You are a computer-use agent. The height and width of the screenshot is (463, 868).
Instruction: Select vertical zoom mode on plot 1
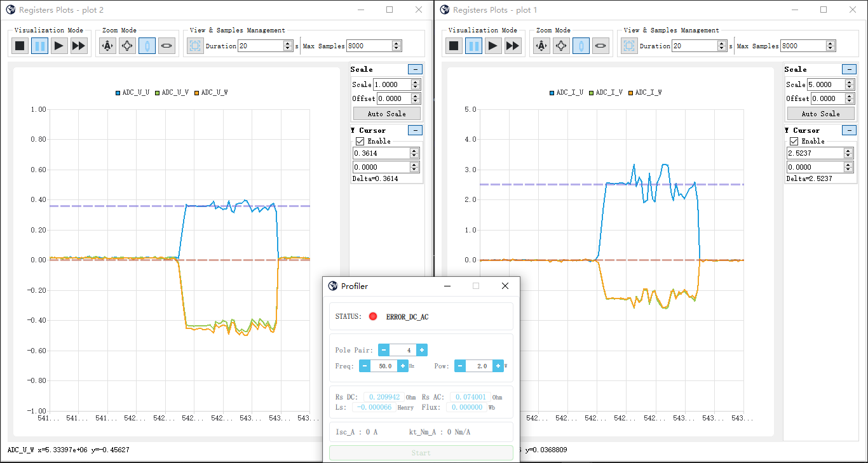click(580, 45)
